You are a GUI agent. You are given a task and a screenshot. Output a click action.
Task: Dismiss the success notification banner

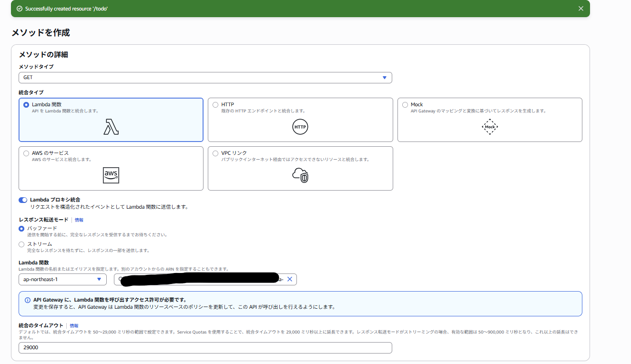580,9
